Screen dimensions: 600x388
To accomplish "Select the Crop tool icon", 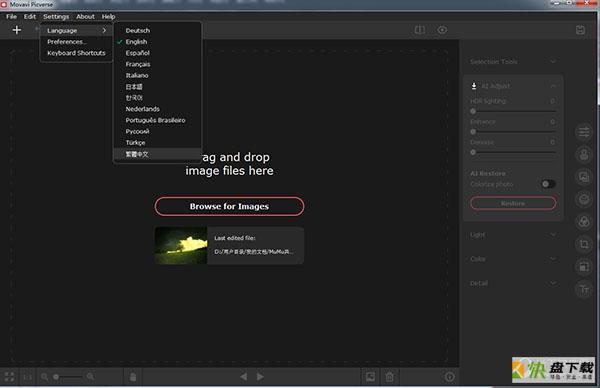I will (584, 244).
